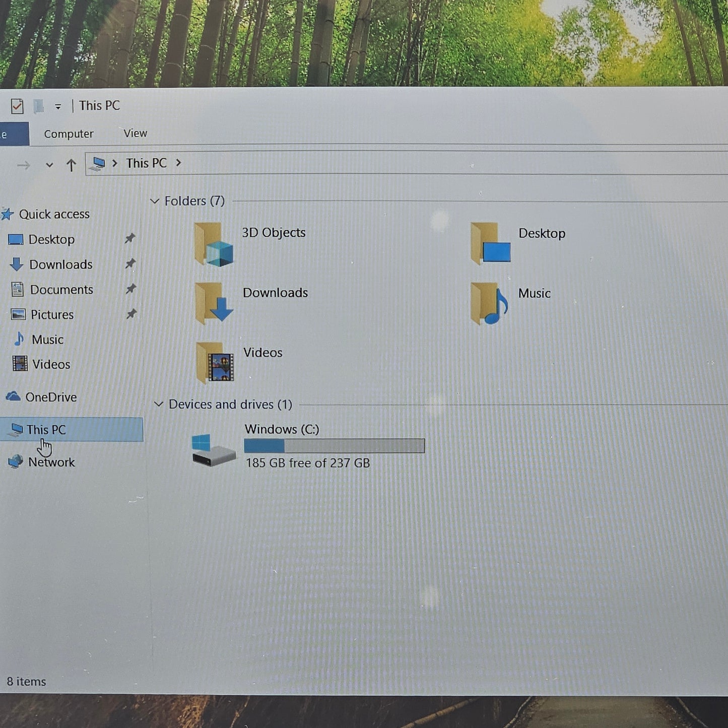Select the Windows (C:) drive icon

tap(214, 450)
